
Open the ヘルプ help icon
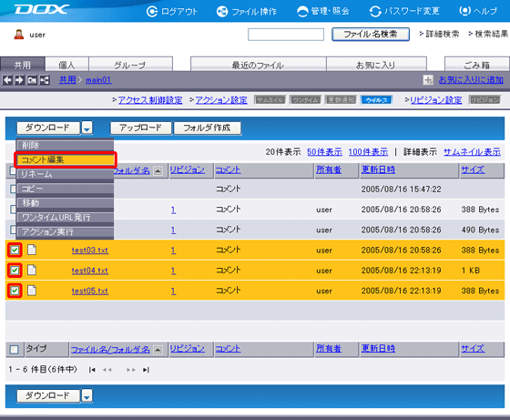click(x=464, y=11)
